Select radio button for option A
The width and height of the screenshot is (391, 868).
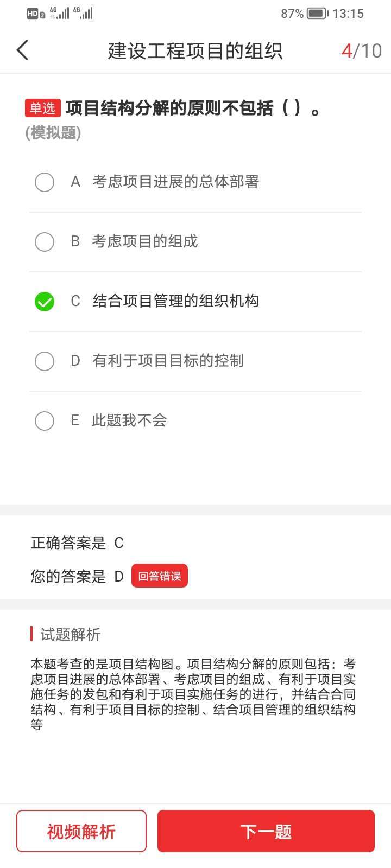(45, 182)
